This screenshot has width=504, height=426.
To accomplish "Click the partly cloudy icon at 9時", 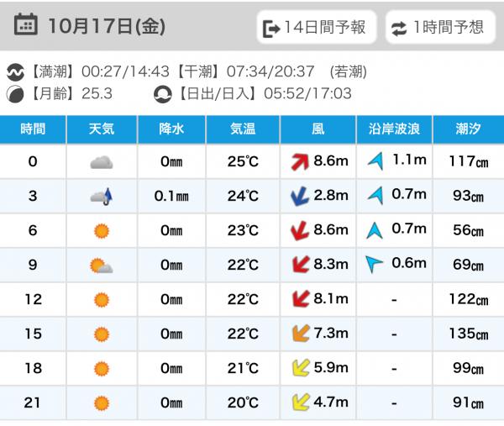I will pyautogui.click(x=102, y=266).
